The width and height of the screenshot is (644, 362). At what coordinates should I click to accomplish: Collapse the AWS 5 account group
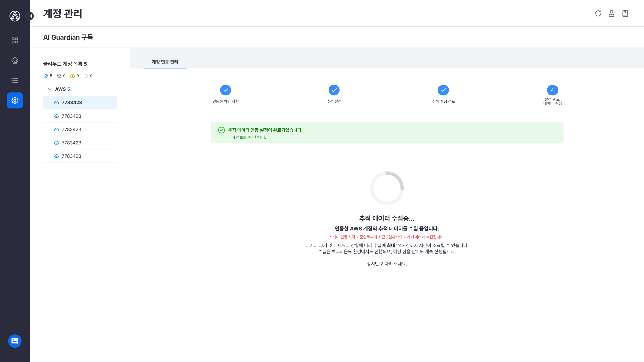50,89
